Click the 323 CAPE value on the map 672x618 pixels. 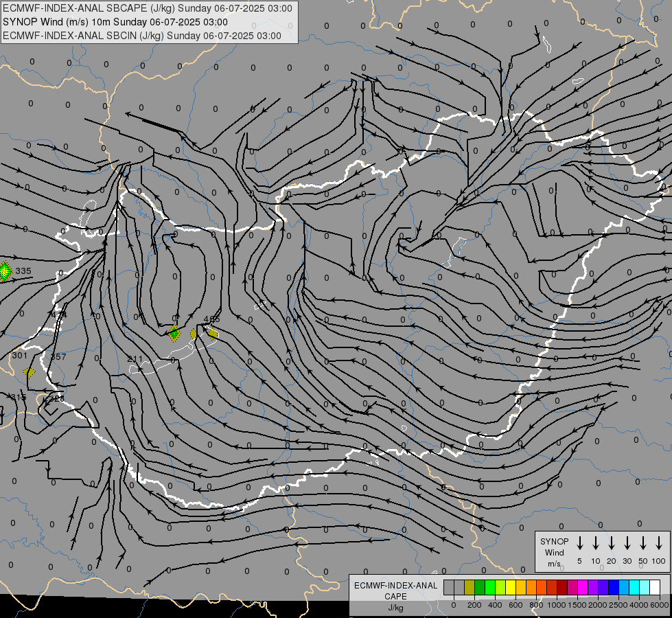point(56,398)
